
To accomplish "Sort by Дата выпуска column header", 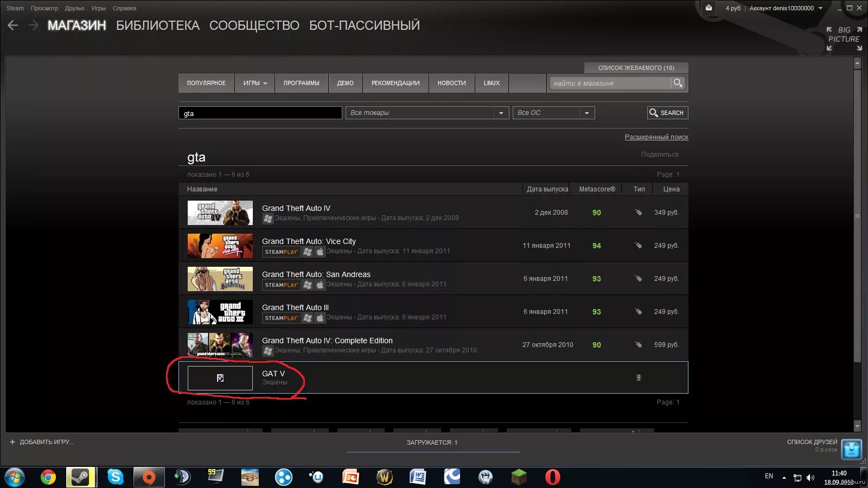I will pos(547,189).
